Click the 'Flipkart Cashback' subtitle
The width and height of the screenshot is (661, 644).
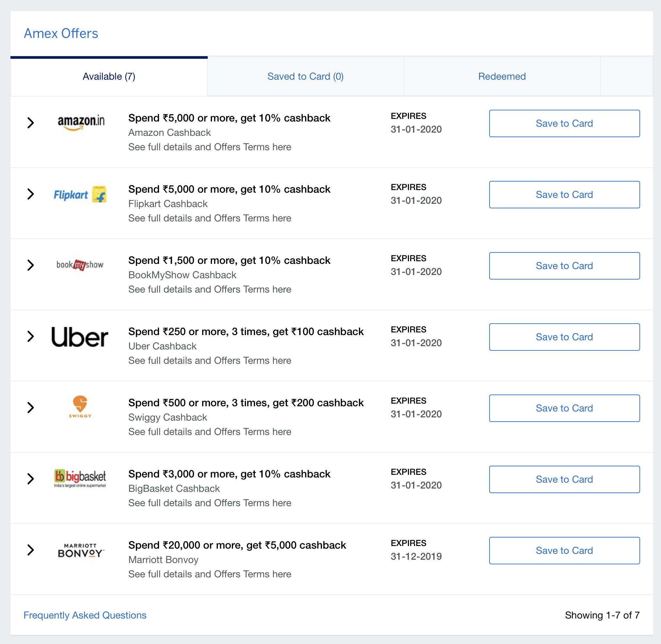click(168, 204)
